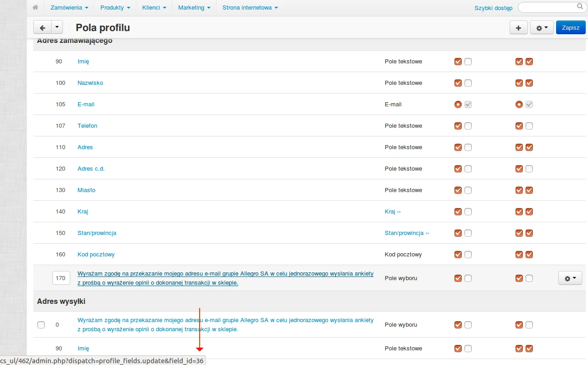
Task: Click the back arrow button
Action: pyautogui.click(x=42, y=27)
